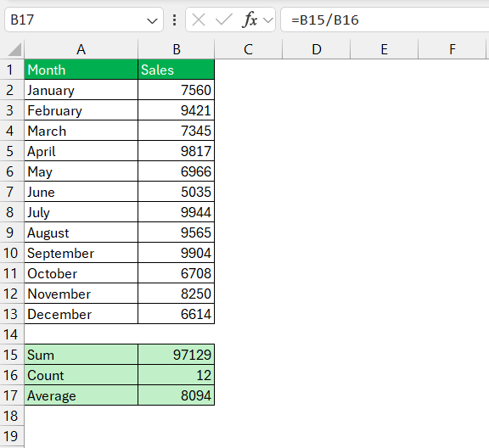
Task: Click the sales value 9817
Action: (x=177, y=151)
